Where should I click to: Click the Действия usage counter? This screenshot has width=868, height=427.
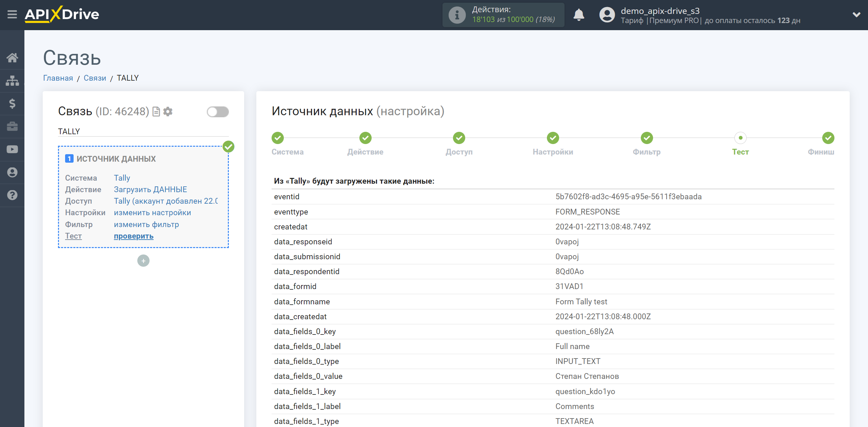tap(504, 15)
